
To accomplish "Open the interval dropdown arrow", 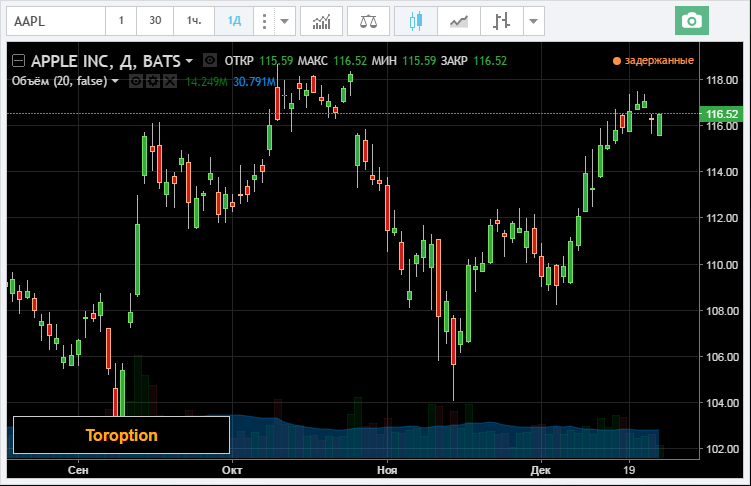I will click(284, 21).
